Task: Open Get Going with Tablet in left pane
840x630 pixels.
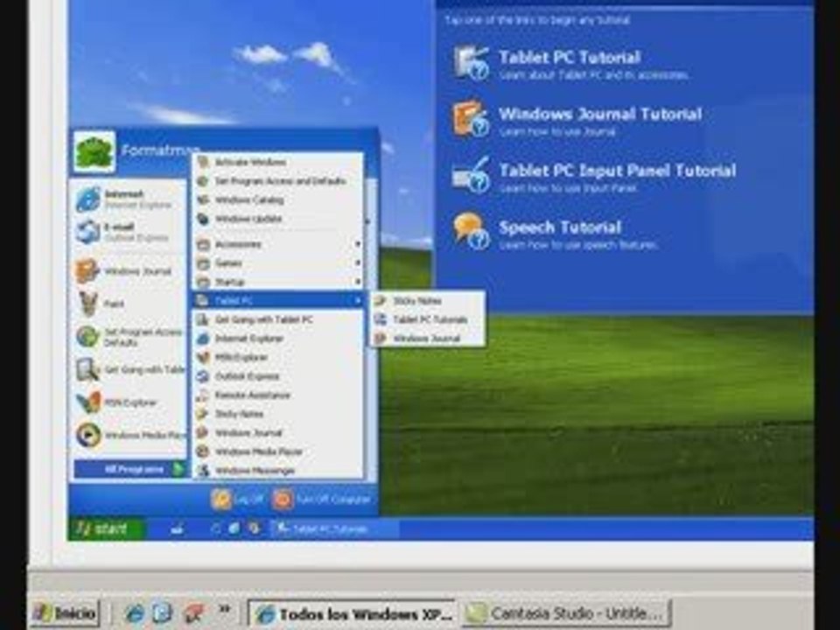Action: 129,369
